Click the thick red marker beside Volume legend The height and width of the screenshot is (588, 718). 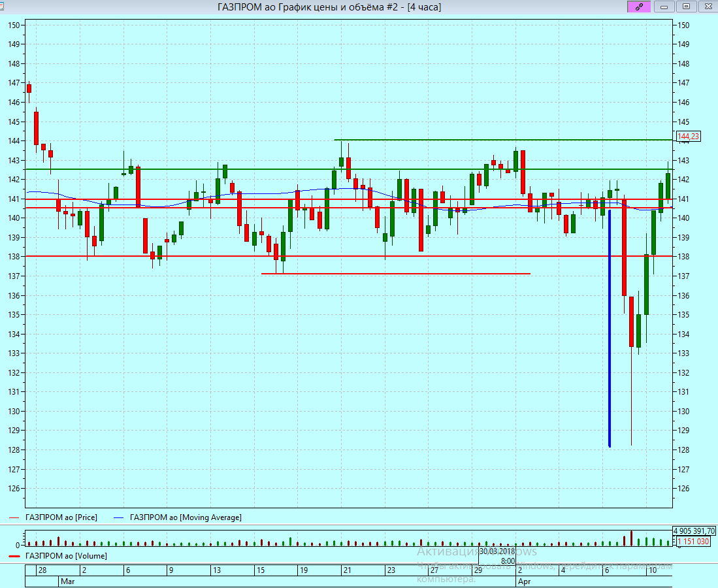14,556
